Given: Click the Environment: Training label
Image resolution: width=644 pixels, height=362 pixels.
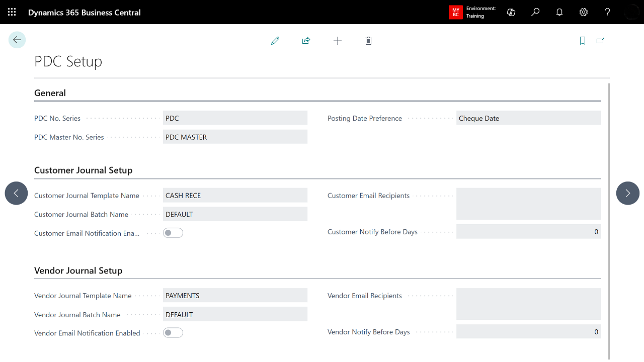Looking at the screenshot, I should pos(481,12).
